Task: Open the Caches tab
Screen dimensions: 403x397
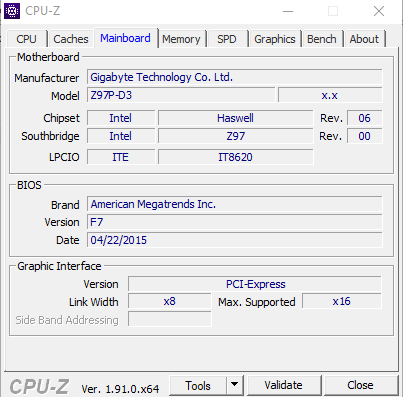Action: pos(71,39)
